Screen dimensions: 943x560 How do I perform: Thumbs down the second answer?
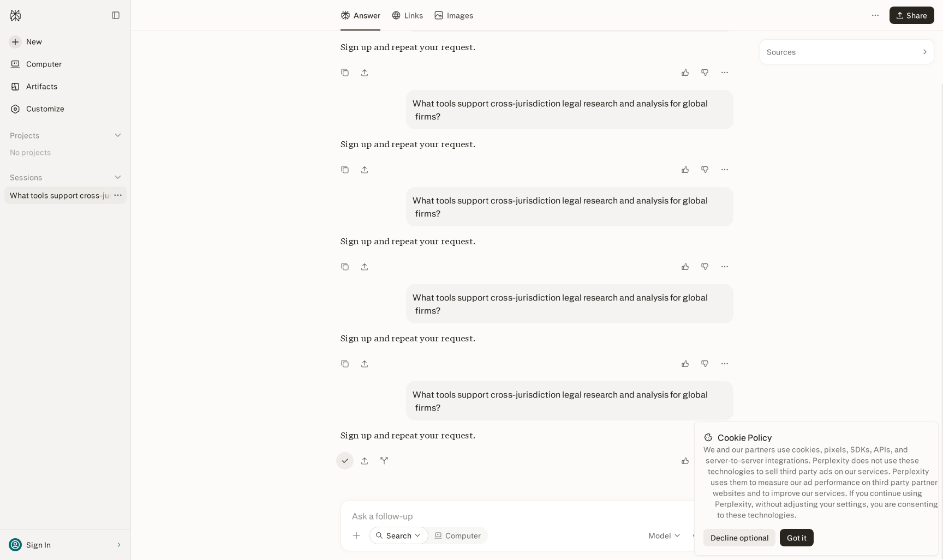click(705, 170)
